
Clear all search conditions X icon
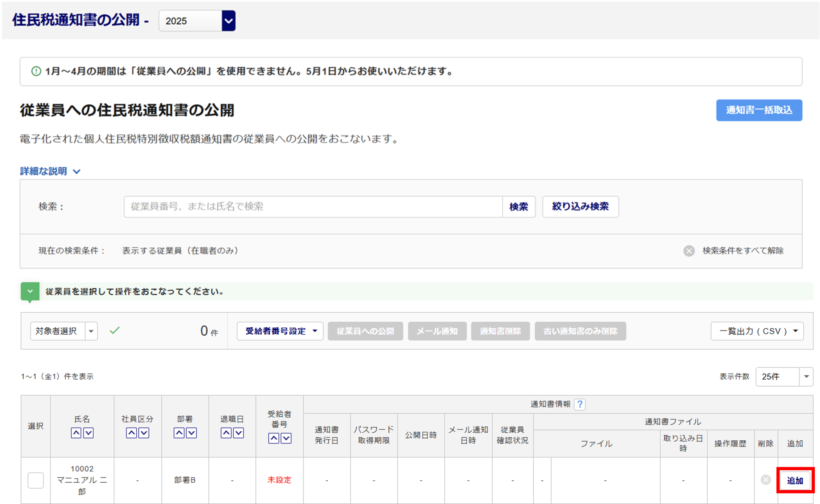tap(689, 251)
